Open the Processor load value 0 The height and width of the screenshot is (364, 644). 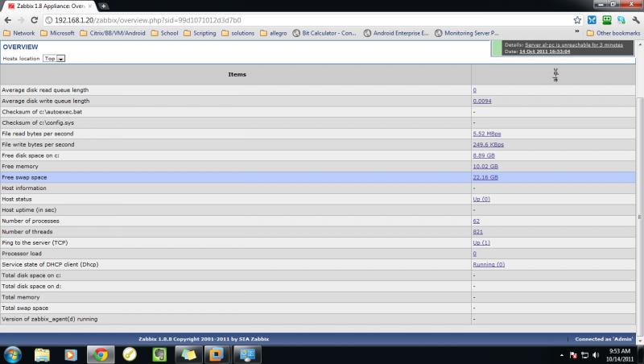pos(474,254)
